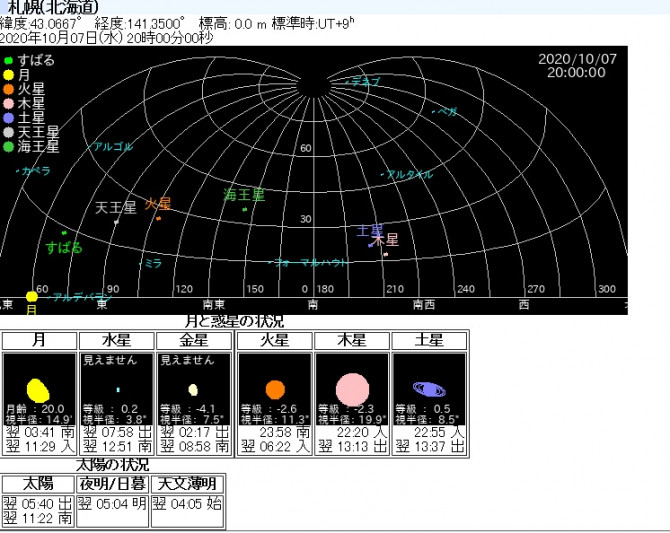
Task: Select the purple 土星 legend dot
Action: 9,118
